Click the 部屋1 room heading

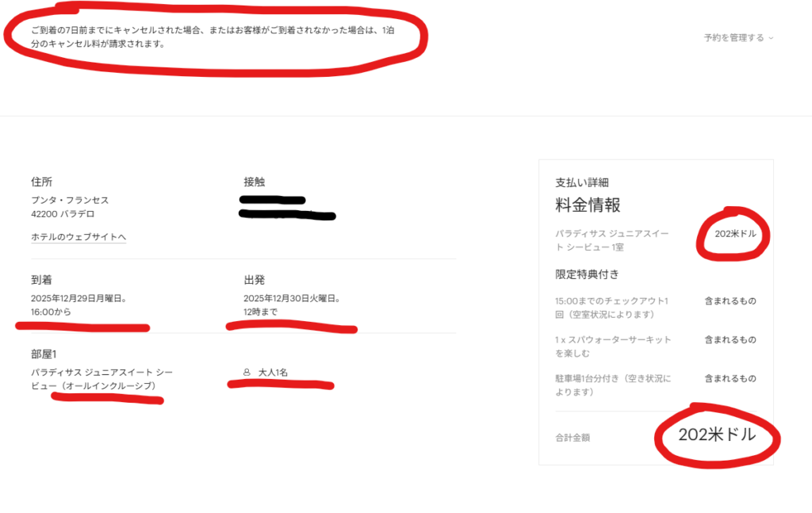pos(44,354)
